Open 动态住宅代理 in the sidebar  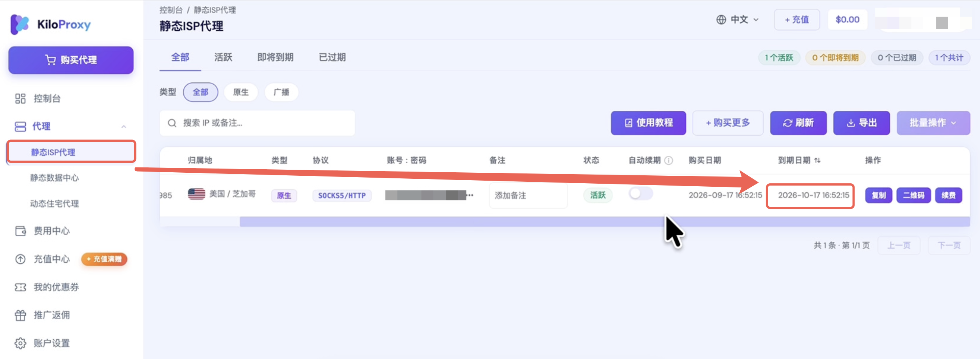tap(54, 203)
